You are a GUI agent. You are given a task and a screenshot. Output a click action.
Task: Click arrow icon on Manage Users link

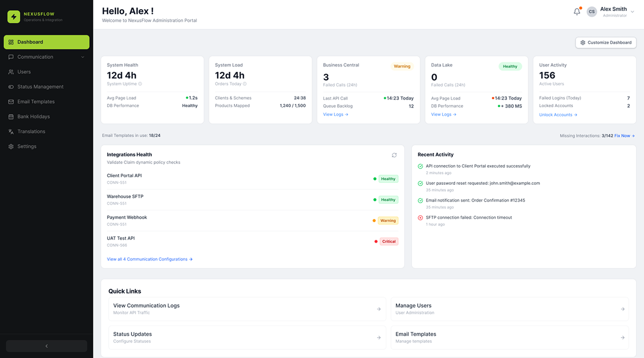pos(623,309)
